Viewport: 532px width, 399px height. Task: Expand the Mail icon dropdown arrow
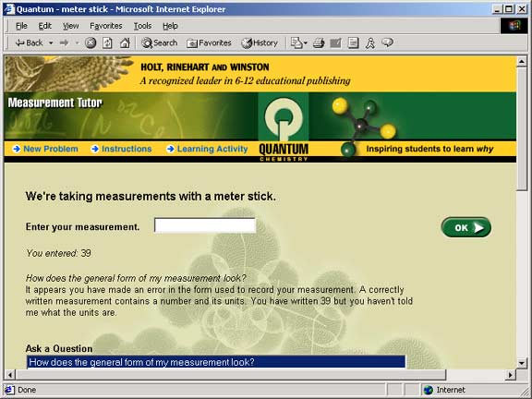[306, 43]
